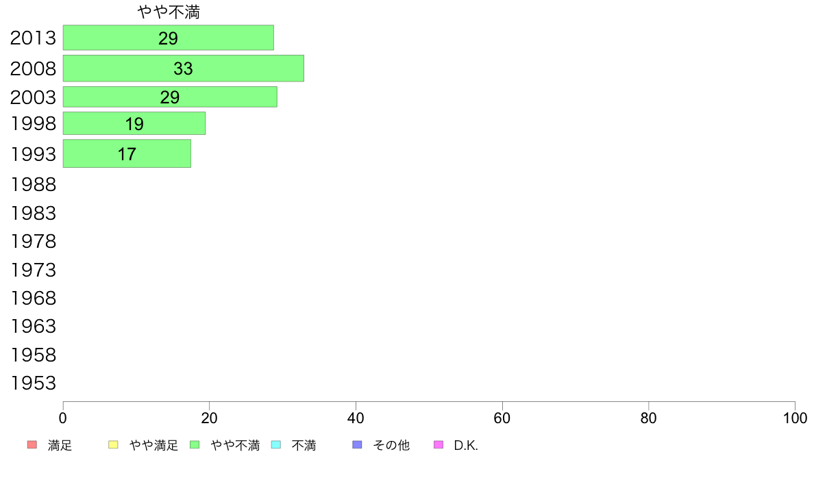Select the 2008 bar showing 33
Screen dimensions: 814x504
[x=183, y=68]
